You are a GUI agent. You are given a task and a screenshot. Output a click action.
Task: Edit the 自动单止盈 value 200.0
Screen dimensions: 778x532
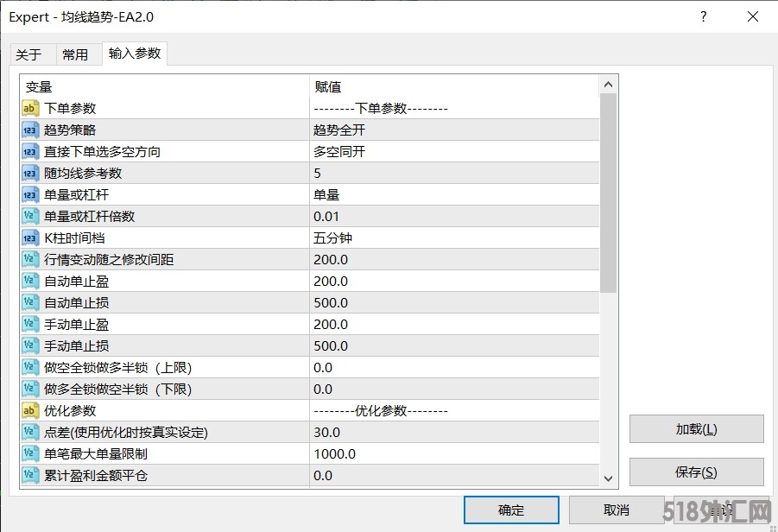[x=454, y=281]
